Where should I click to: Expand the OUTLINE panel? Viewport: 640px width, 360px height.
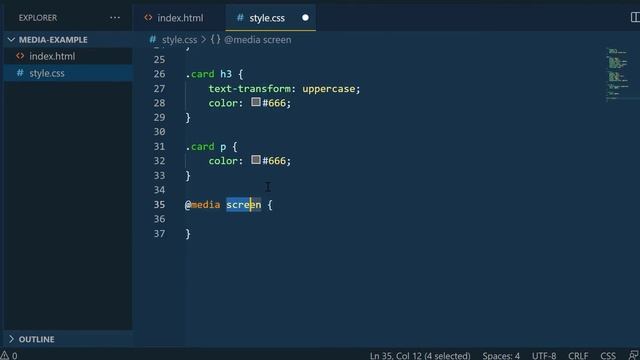(68, 339)
